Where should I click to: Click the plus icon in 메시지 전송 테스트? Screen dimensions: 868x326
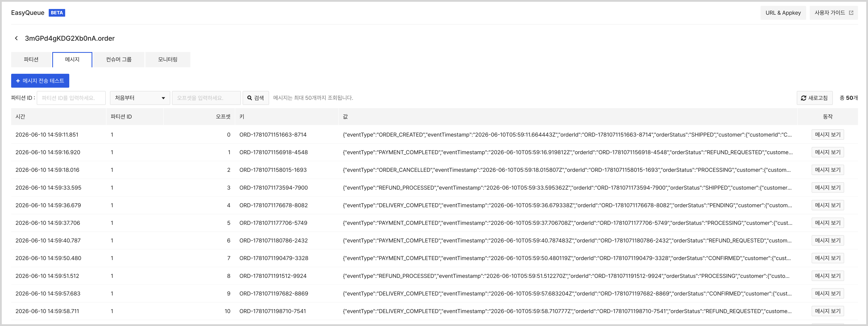coord(18,81)
